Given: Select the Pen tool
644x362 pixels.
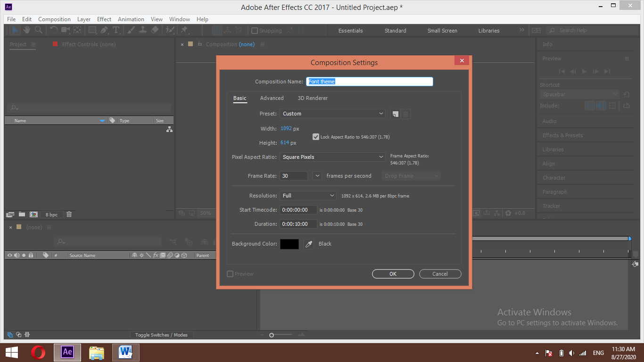Looking at the screenshot, I should [104, 30].
